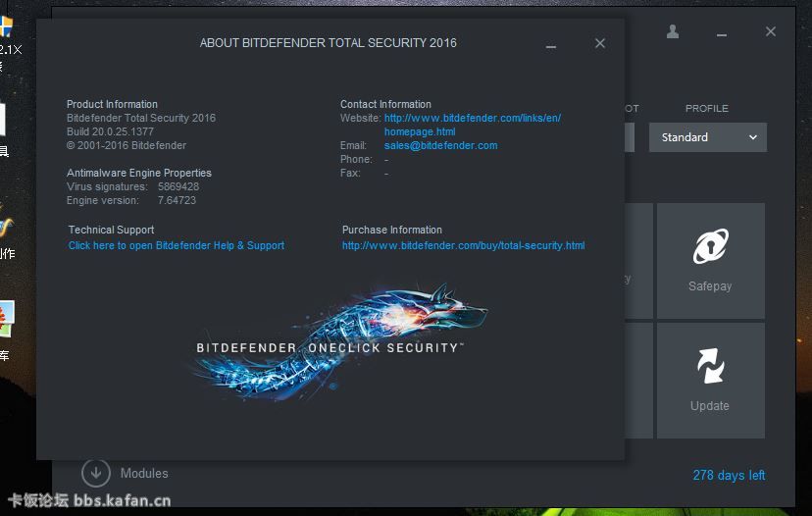Minimize the About Bitdefender dialog

pos(551,47)
